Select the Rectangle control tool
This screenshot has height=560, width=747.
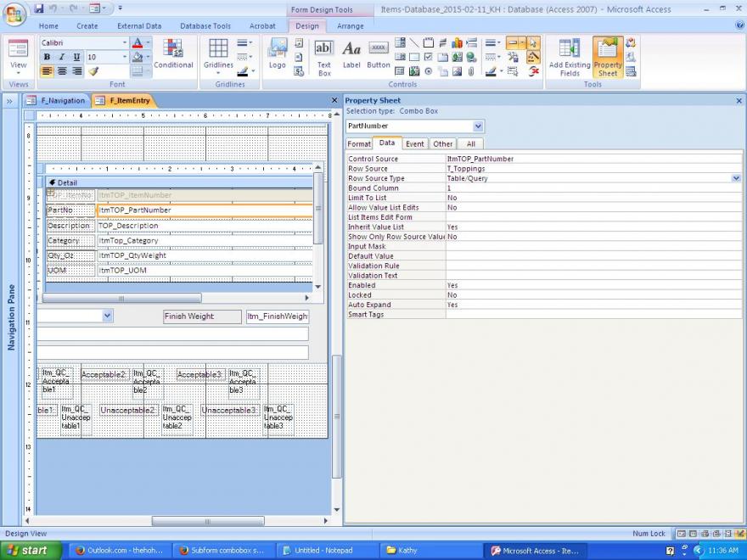(414, 57)
